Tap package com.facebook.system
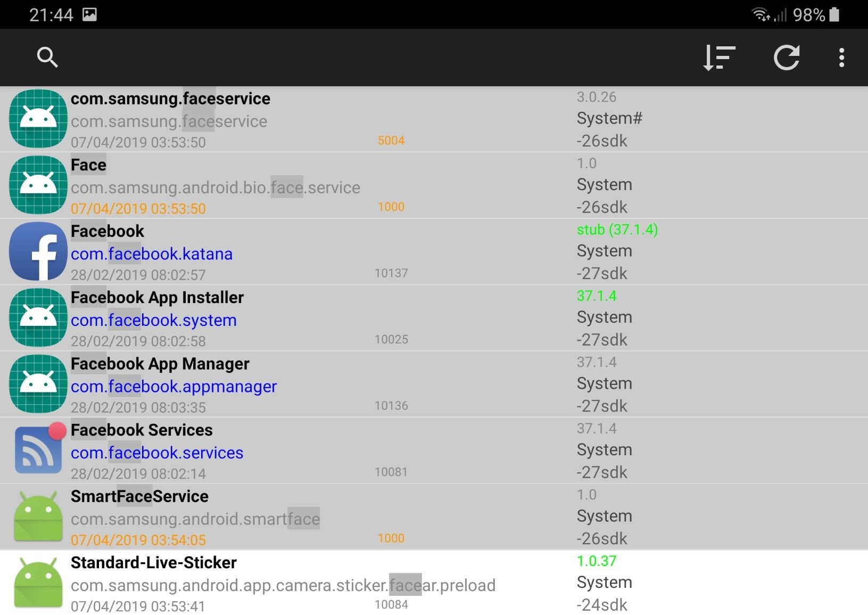The width and height of the screenshot is (868, 615). [x=154, y=321]
